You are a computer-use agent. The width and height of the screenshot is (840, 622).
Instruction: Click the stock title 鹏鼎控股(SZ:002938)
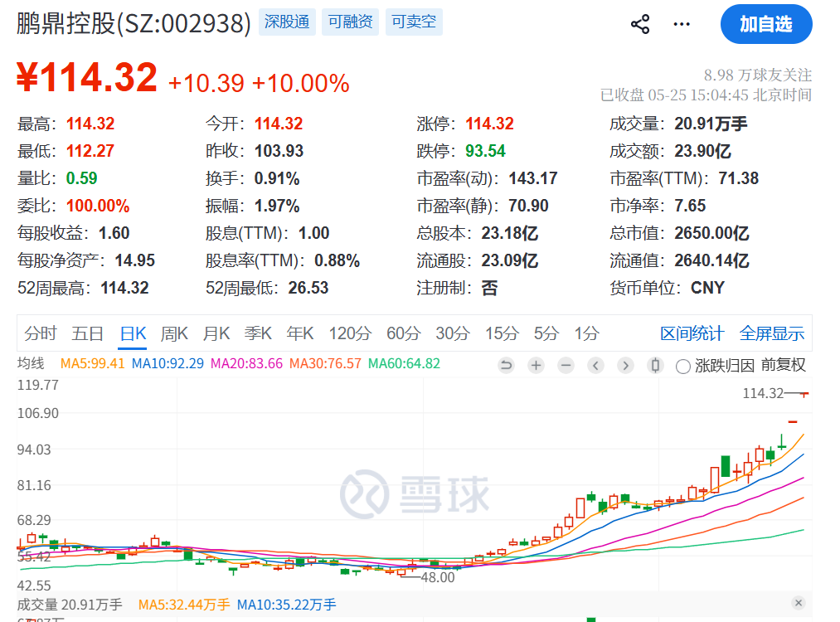[134, 23]
